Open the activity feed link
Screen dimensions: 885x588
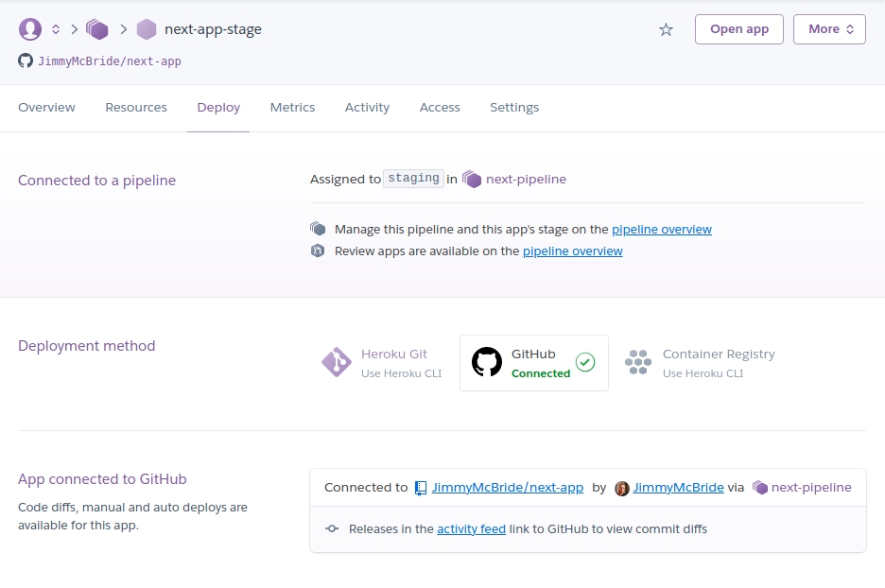coord(471,529)
